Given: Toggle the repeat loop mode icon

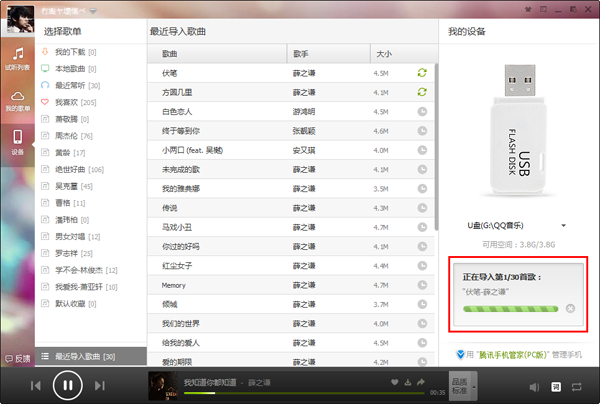Looking at the screenshot, I should [578, 385].
